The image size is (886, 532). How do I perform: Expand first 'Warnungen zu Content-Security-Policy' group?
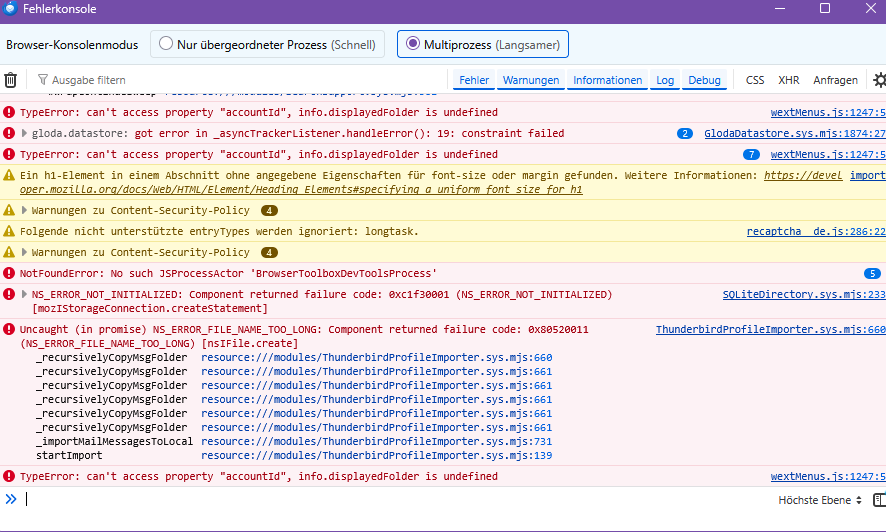(24, 211)
